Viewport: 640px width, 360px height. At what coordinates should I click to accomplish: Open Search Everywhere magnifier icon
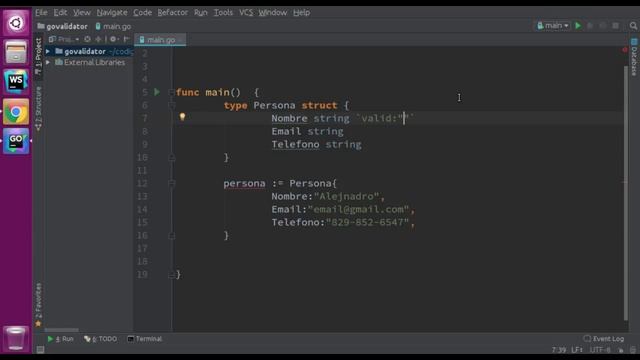coord(633,26)
